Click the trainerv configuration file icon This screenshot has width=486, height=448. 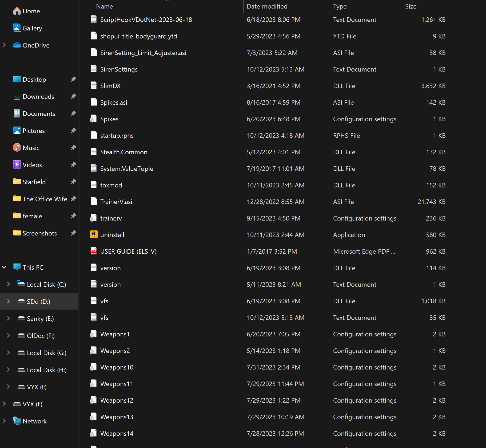tap(93, 218)
